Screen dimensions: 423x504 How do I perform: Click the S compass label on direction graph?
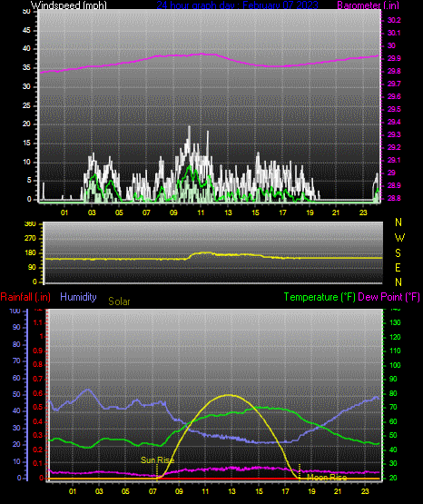click(x=398, y=253)
